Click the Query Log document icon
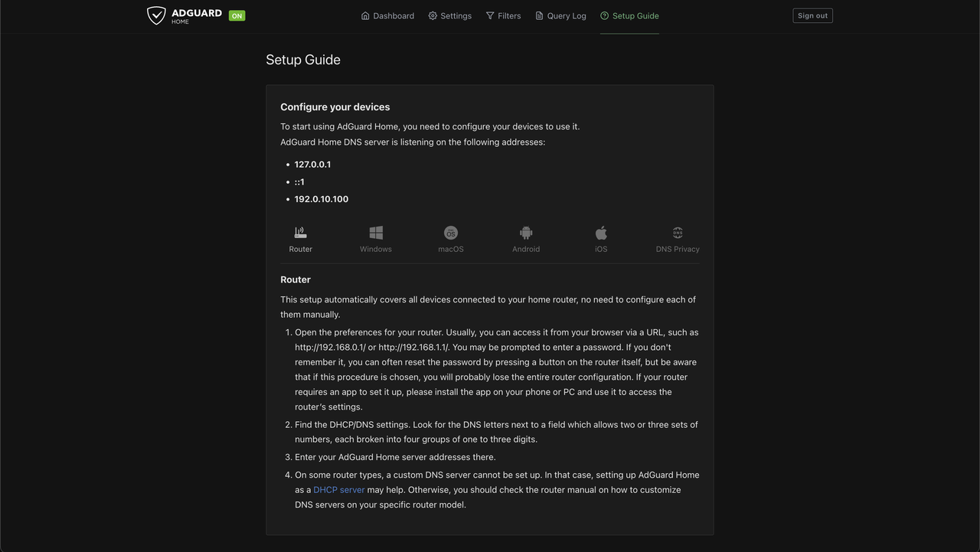Image resolution: width=980 pixels, height=552 pixels. click(539, 16)
